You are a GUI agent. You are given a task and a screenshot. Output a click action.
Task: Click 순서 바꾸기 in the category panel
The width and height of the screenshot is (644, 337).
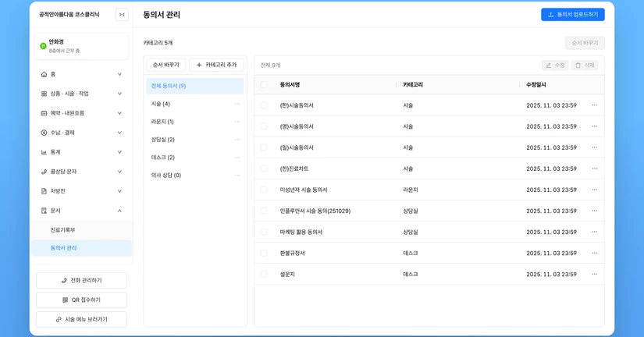pos(166,65)
